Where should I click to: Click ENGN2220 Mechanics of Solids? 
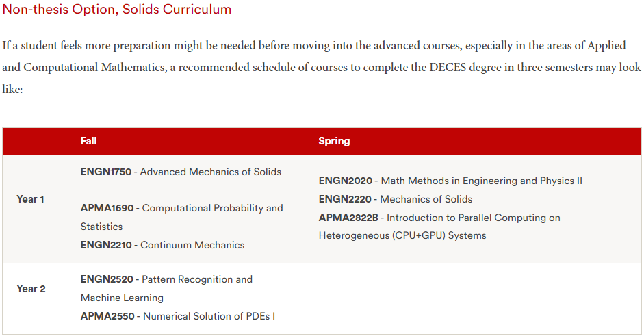coord(396,199)
